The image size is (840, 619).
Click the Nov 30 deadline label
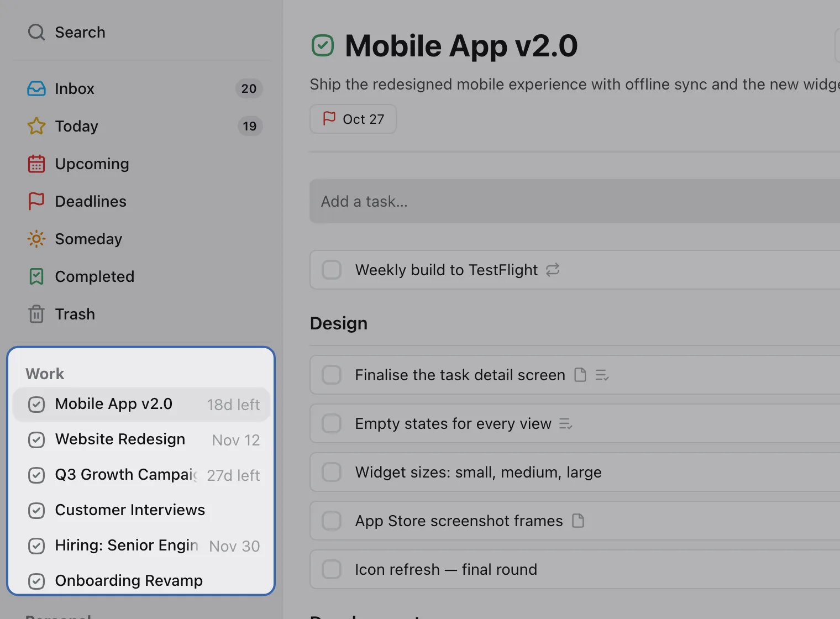[234, 546]
